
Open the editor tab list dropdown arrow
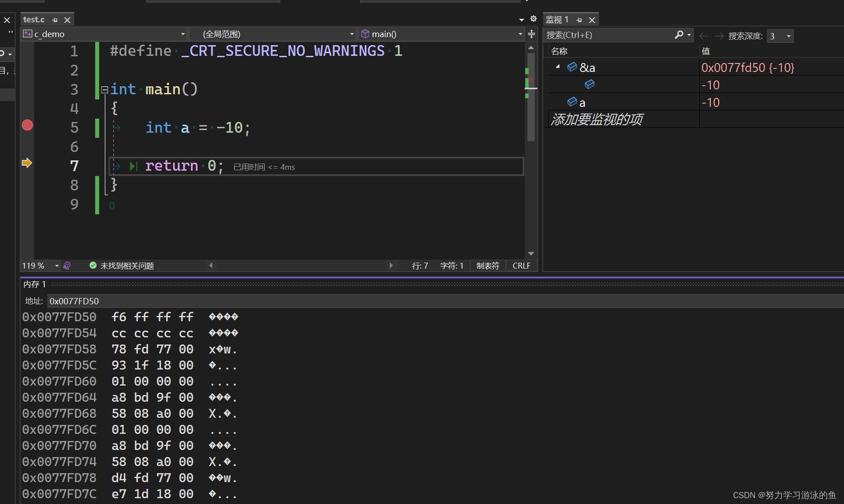point(522,20)
